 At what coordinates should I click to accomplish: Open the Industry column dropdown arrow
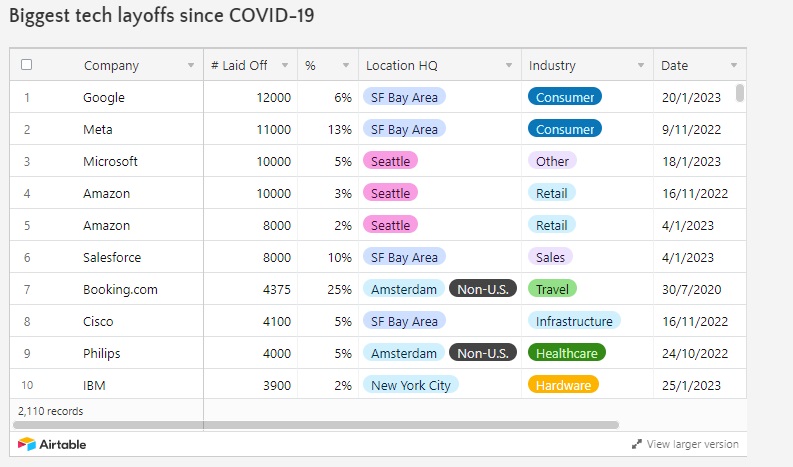641,65
